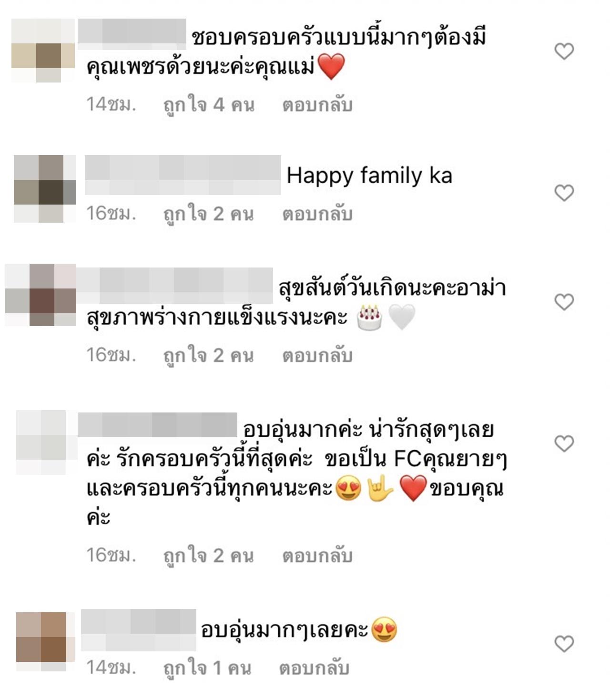Open avatar of the last commenter
Image resolution: width=610 pixels, height=700 pixels.
point(45,641)
